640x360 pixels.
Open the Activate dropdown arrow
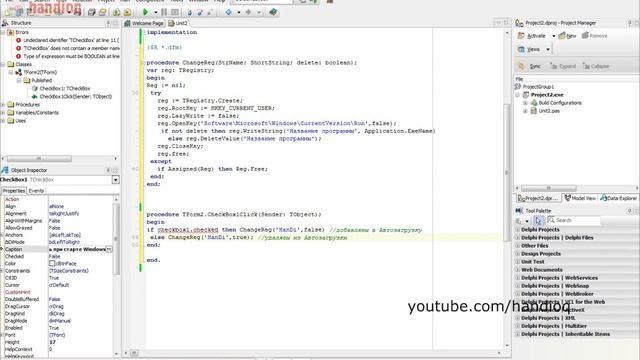554,36
